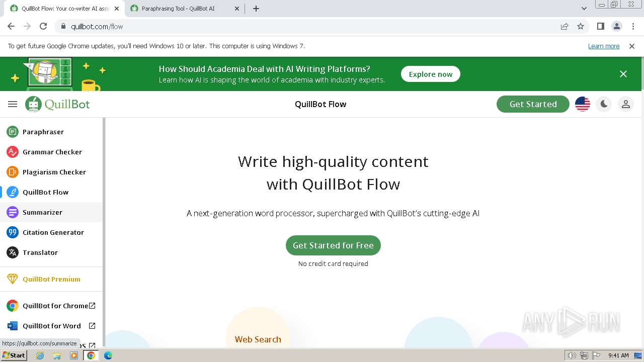This screenshot has width=644, height=362.
Task: Open the account profile icon in header
Action: pos(626,104)
